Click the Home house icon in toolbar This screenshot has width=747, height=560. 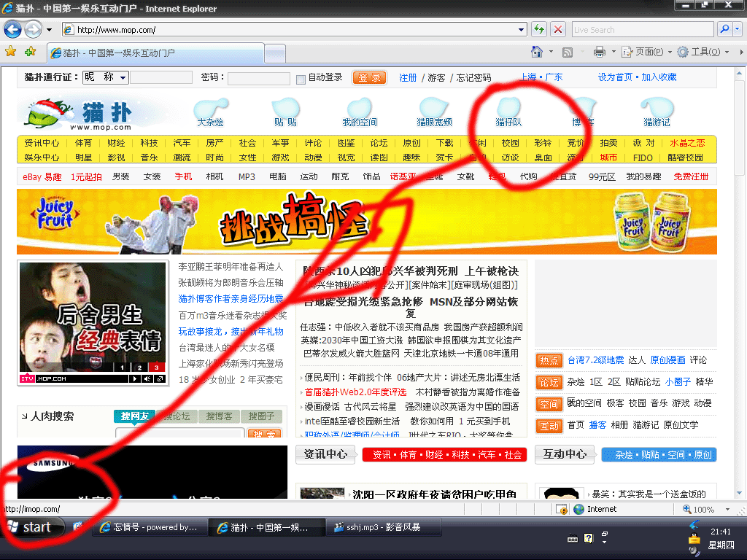(537, 52)
